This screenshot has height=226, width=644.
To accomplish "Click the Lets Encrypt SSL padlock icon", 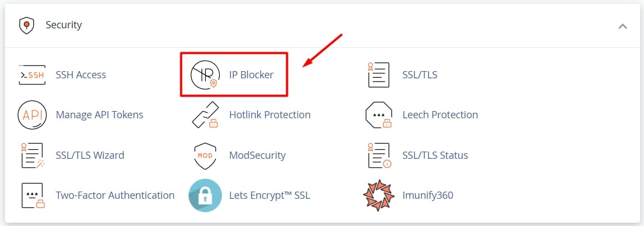I will tap(205, 195).
